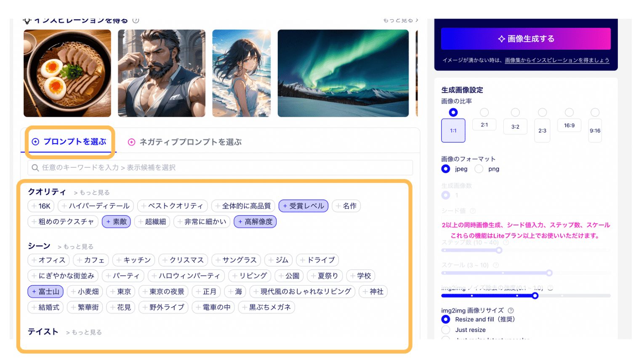The image size is (644, 364).
Task: Add the 神社 scene tag
Action: click(x=373, y=292)
